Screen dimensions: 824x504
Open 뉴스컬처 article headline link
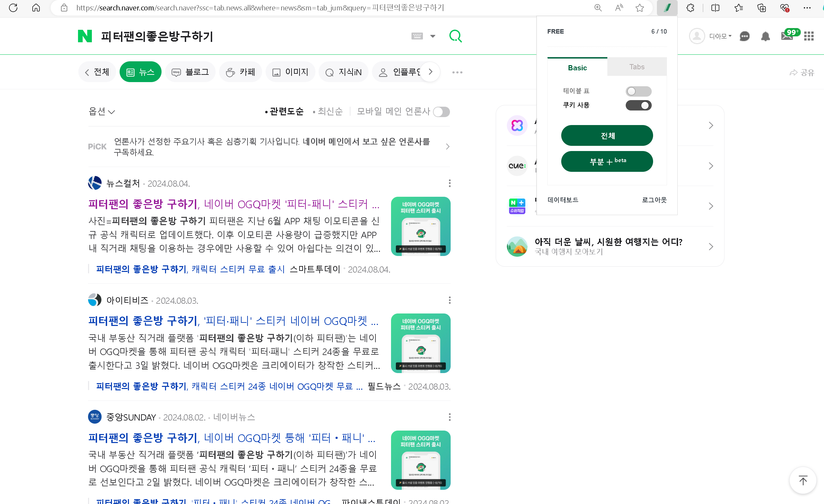pos(234,204)
